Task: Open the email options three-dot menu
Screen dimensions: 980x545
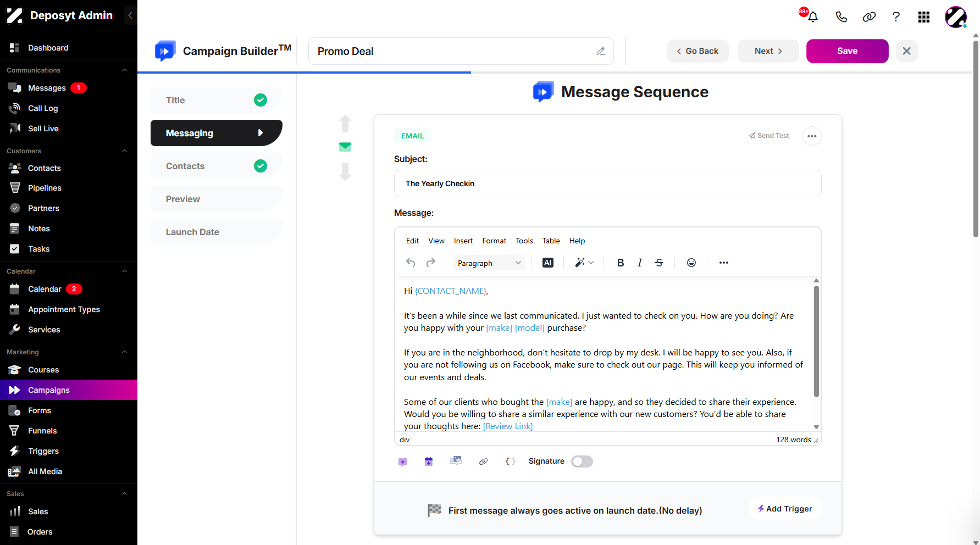Action: pos(812,136)
